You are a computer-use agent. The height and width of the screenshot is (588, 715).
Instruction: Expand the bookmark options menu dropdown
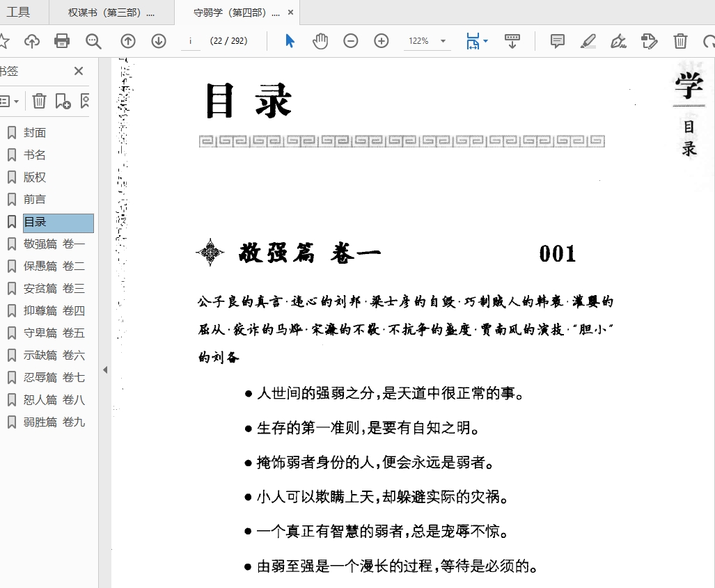click(10, 101)
